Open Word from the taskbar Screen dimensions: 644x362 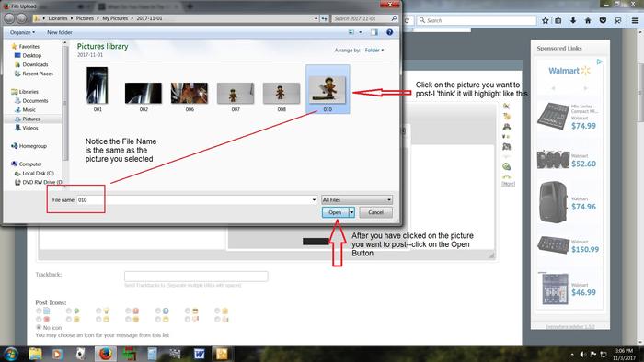pyautogui.click(x=200, y=354)
